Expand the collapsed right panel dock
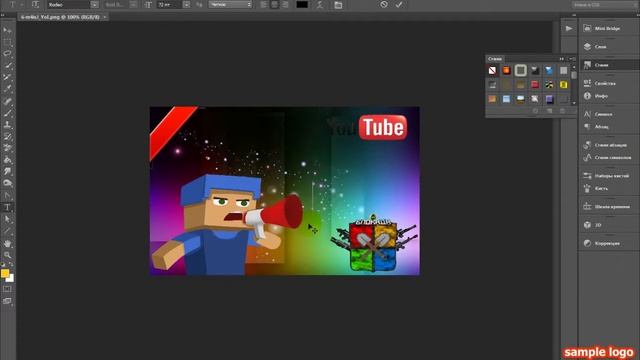 [574, 15]
